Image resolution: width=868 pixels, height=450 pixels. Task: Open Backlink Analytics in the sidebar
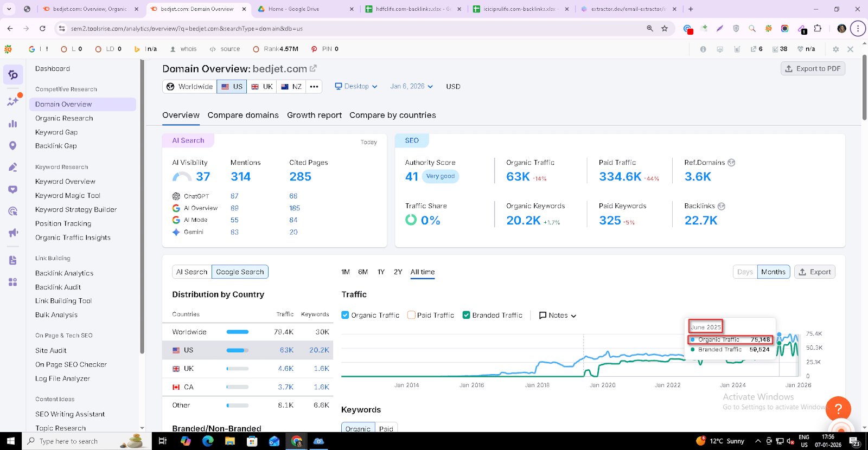tap(64, 273)
